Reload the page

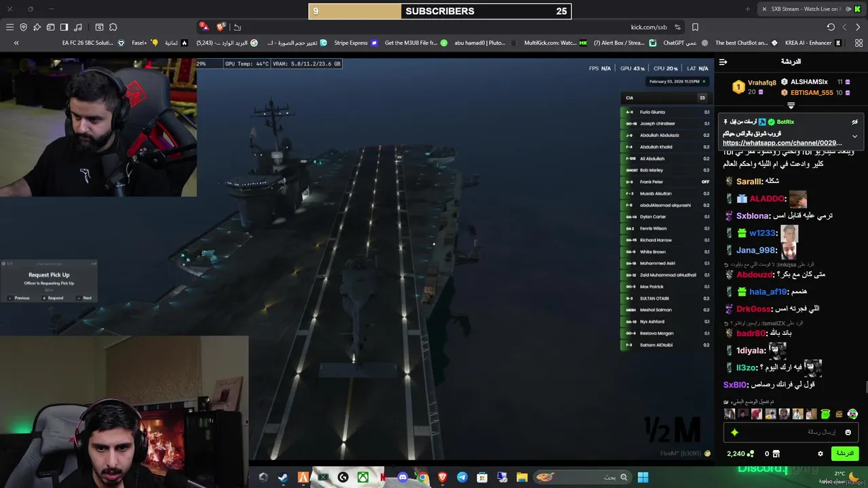click(831, 27)
